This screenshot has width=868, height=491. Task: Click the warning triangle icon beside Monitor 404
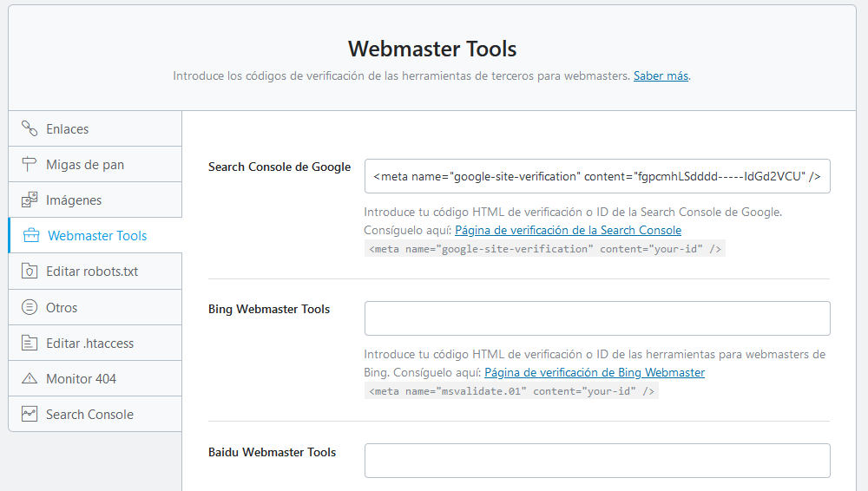point(30,378)
